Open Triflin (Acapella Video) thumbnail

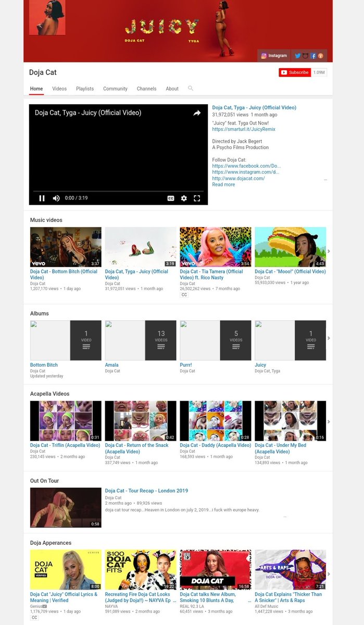(x=66, y=421)
